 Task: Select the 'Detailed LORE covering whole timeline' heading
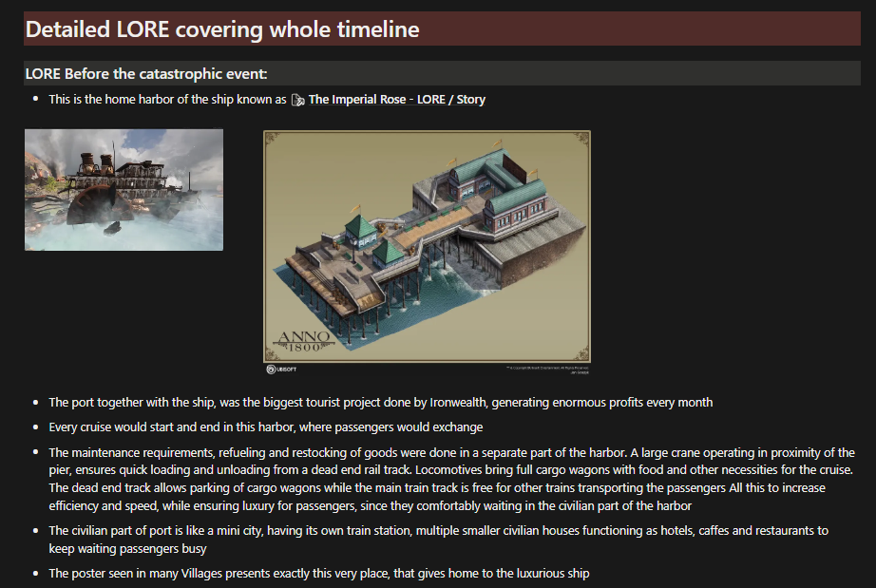[222, 29]
